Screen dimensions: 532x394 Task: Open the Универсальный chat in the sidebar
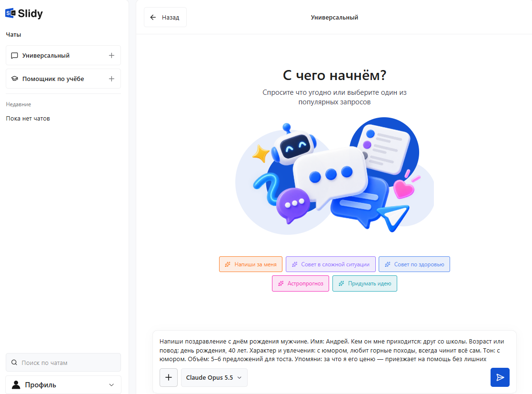[63, 55]
